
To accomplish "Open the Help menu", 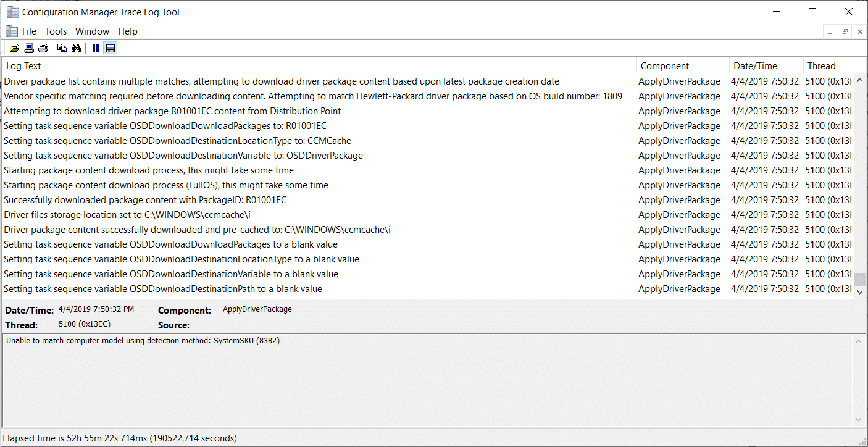I will (128, 31).
